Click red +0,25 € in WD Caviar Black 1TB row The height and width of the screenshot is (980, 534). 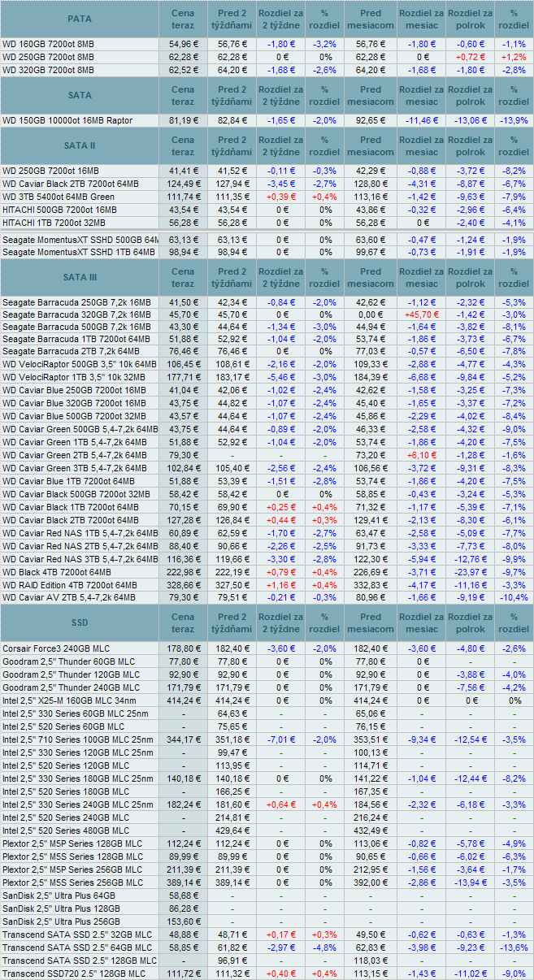coord(280,506)
